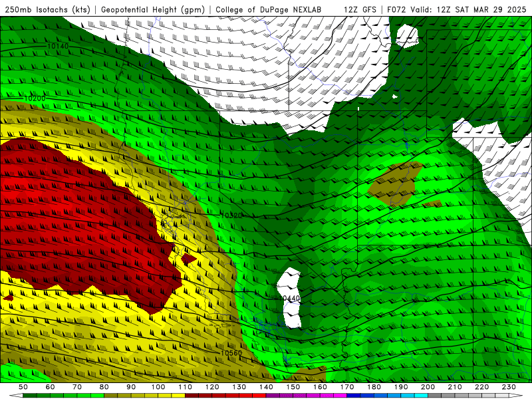The width and height of the screenshot is (532, 399).
Task: Click the '12Z GFS' model run label
Action: (360, 9)
